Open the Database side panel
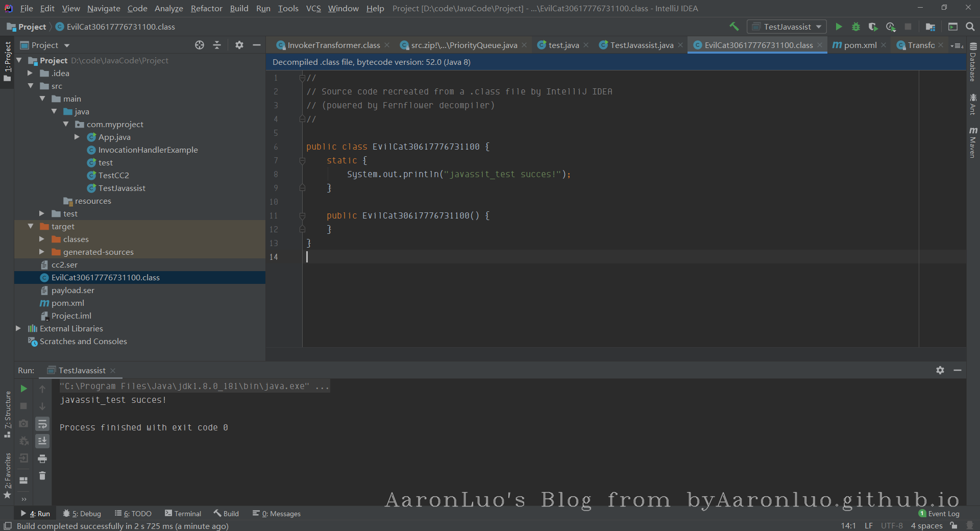This screenshot has width=980, height=531. pyautogui.click(x=973, y=62)
